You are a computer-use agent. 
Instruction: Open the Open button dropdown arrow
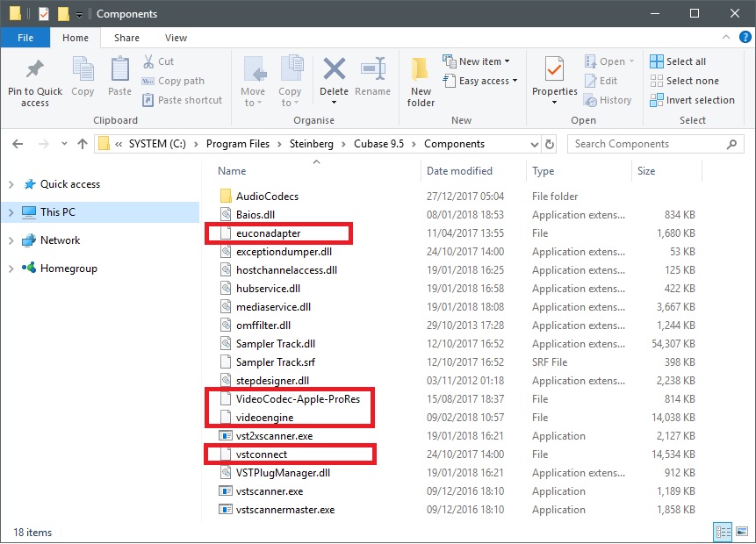pos(631,61)
